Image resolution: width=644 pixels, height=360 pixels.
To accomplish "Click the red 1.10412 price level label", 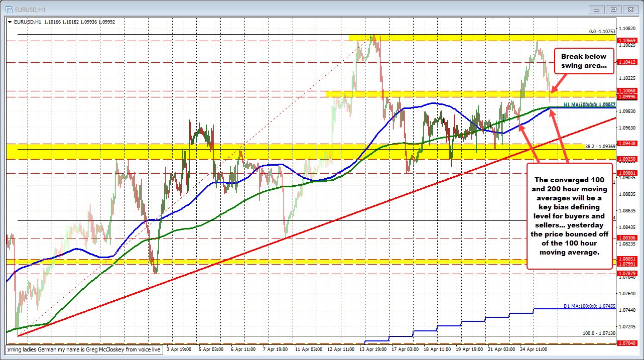I will click(627, 62).
